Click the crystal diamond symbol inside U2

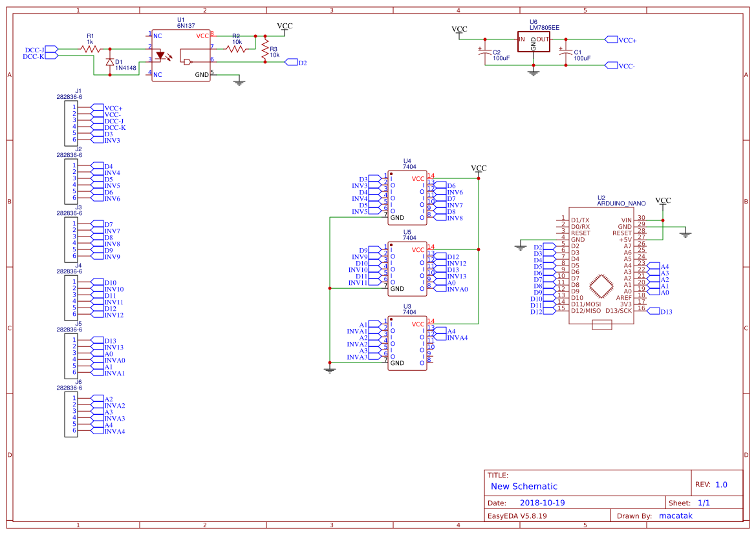601,284
